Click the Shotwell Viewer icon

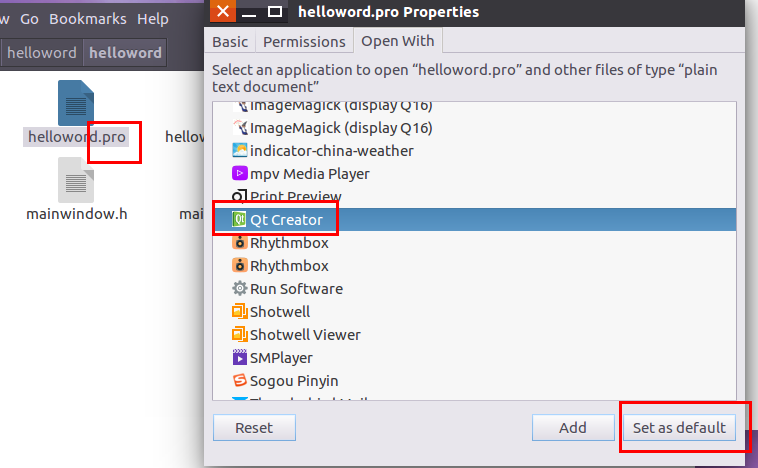point(239,335)
